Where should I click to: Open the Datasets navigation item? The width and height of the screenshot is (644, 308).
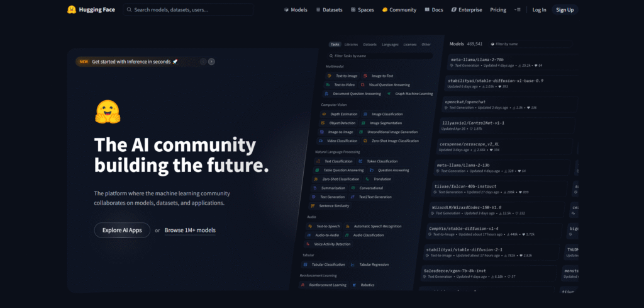[330, 10]
